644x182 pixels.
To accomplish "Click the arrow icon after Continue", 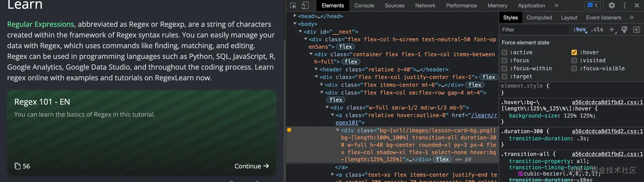I will pos(266,166).
